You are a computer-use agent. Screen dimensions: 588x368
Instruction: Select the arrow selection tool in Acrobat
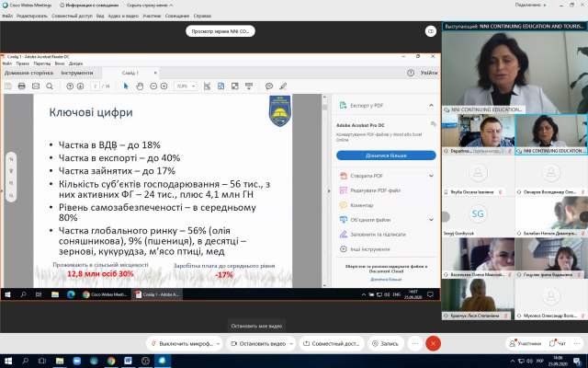tap(126, 86)
